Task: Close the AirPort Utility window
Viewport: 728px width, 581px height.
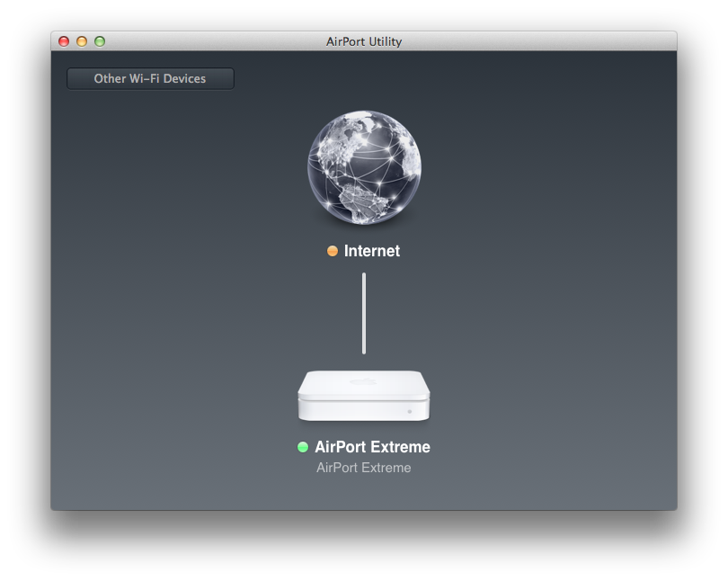Action: pyautogui.click(x=64, y=41)
